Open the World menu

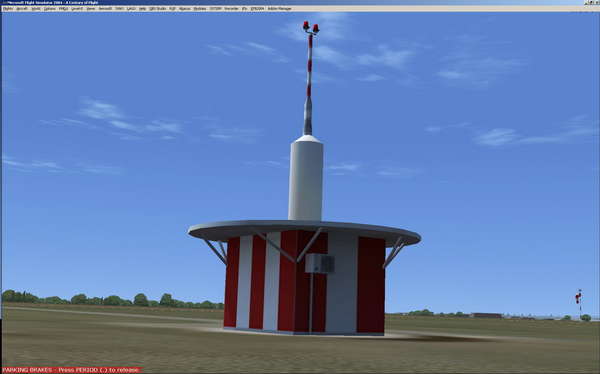pyautogui.click(x=36, y=8)
